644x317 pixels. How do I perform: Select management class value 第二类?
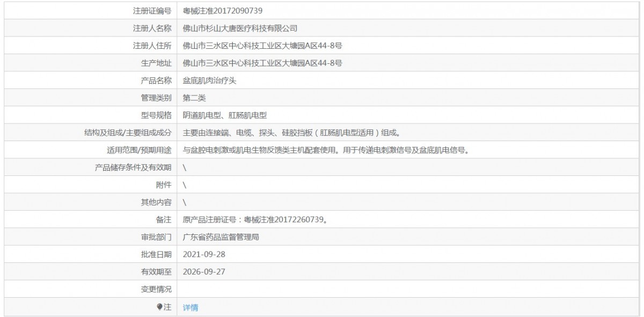[194, 98]
